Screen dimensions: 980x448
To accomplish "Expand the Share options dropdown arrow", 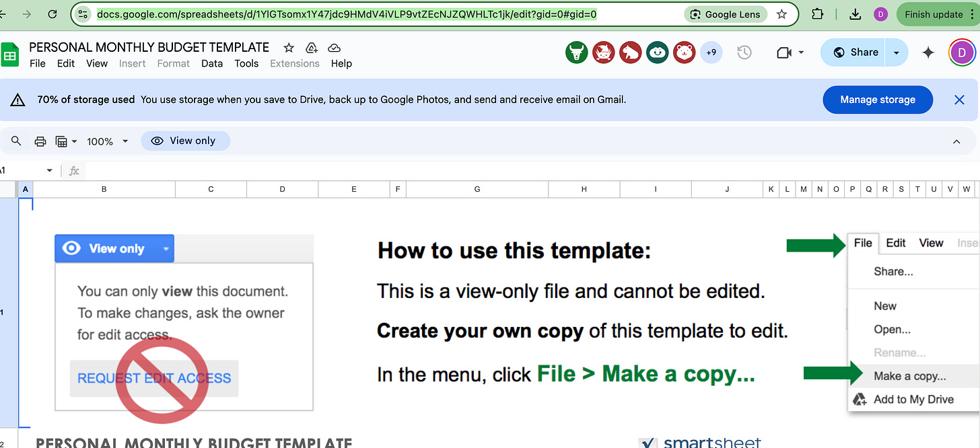I will pyautogui.click(x=897, y=52).
